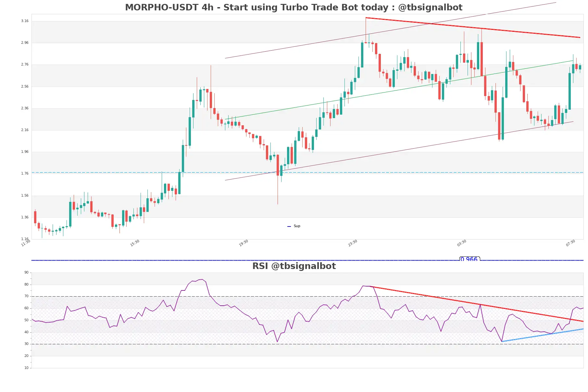Click the RSI 90 axis label
588x392 pixels.
[x=26, y=272]
